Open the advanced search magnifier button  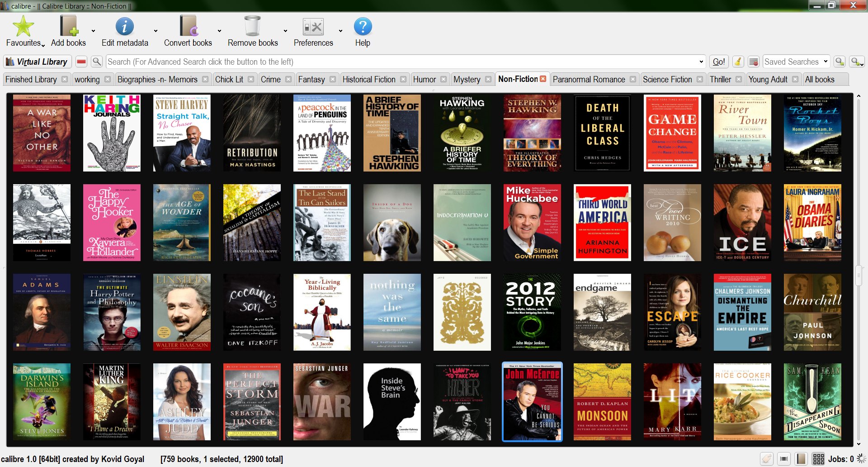click(x=97, y=62)
